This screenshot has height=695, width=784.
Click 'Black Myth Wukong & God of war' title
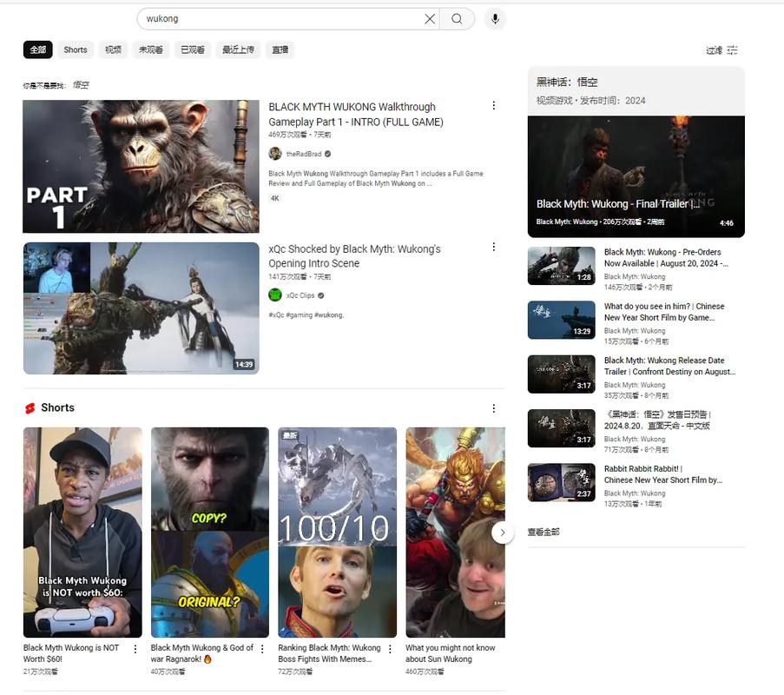pos(202,653)
